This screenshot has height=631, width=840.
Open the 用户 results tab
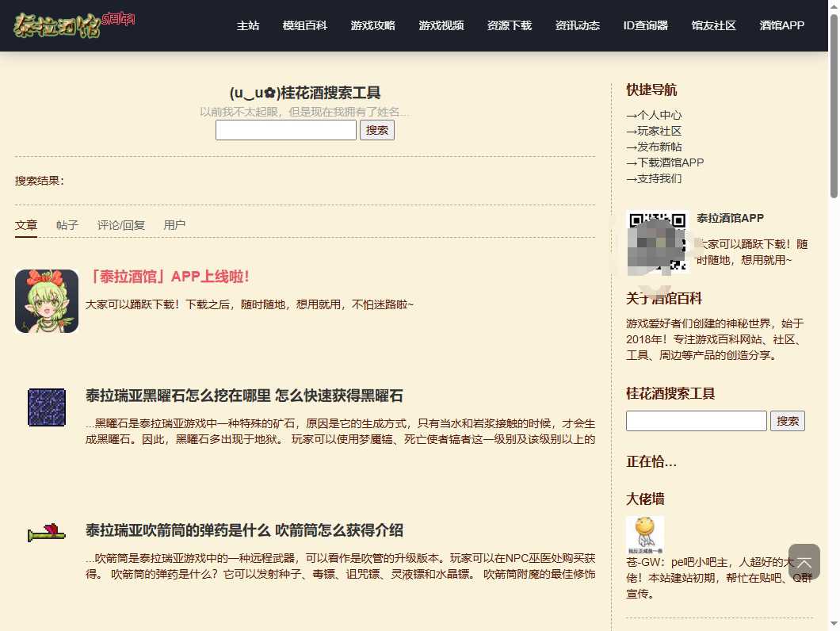[174, 225]
